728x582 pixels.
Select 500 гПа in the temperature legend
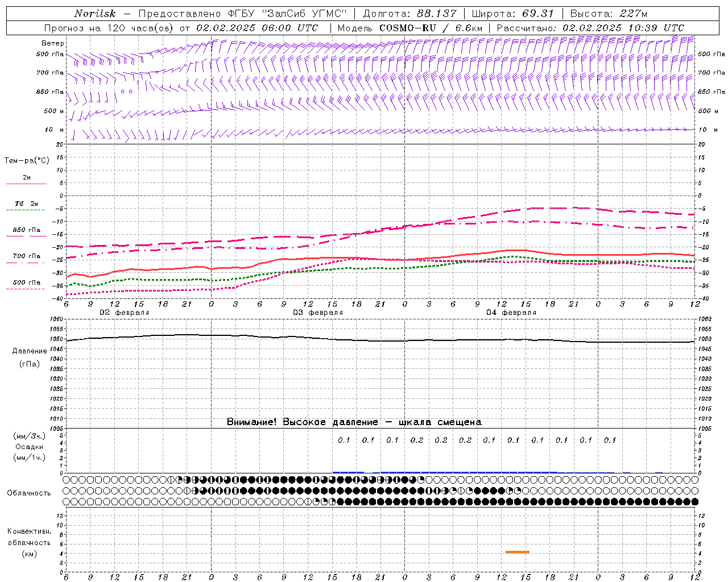coord(26,282)
